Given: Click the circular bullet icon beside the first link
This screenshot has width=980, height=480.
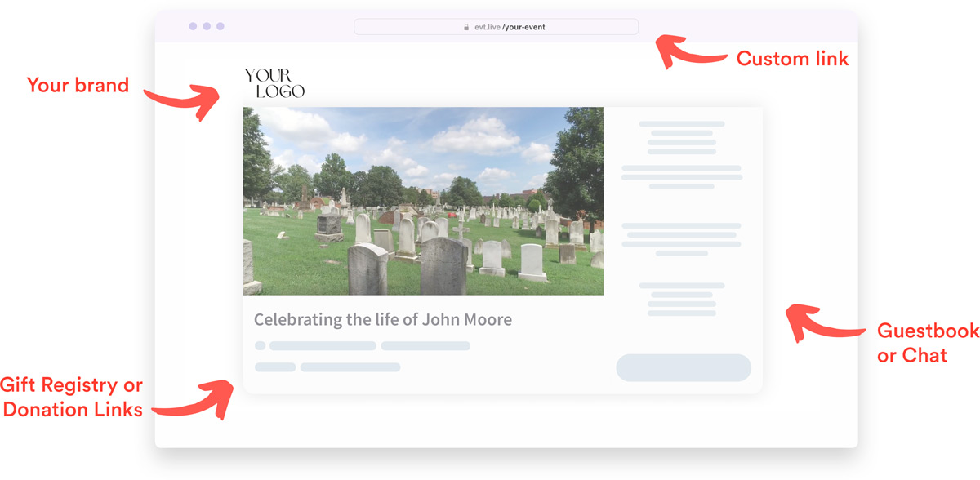Looking at the screenshot, I should coord(260,345).
